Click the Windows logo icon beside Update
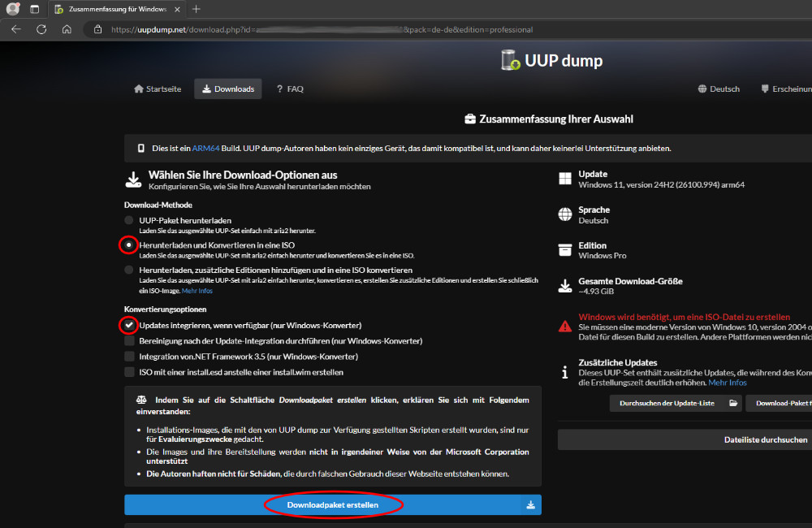Screen dimensions: 812x528 (x=565, y=179)
